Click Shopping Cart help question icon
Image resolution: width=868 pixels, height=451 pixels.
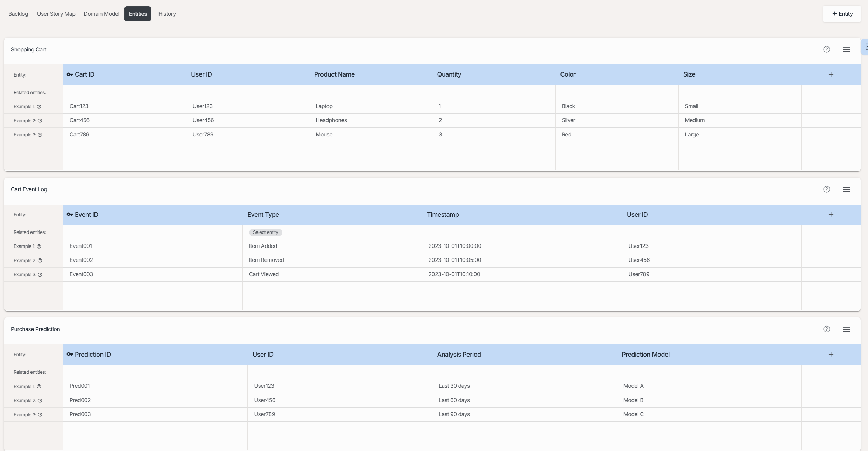click(826, 50)
